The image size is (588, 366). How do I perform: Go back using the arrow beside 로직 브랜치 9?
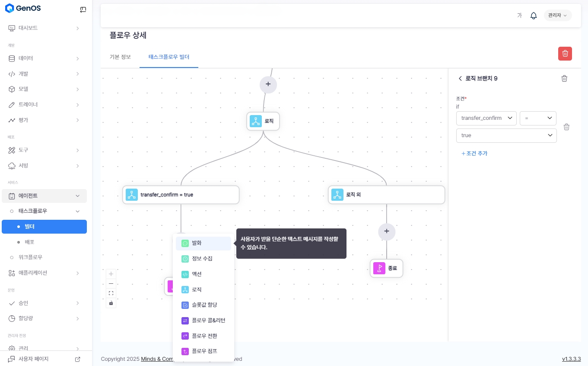coord(460,78)
